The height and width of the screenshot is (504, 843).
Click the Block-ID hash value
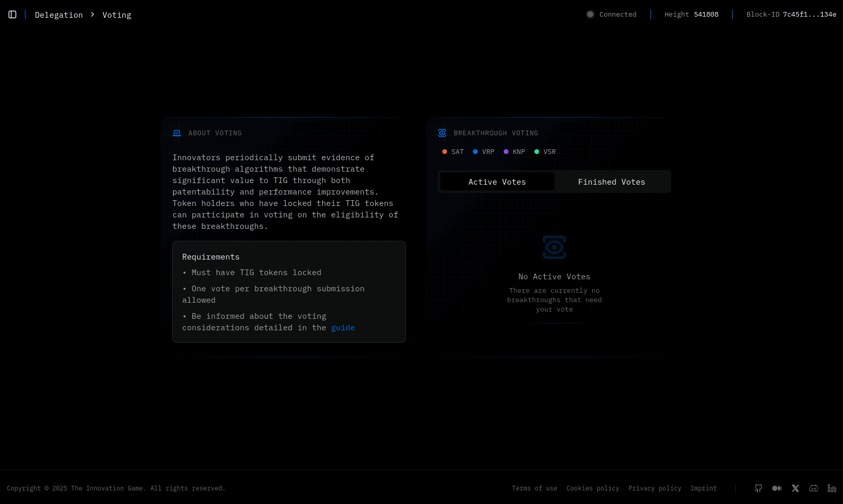(809, 15)
